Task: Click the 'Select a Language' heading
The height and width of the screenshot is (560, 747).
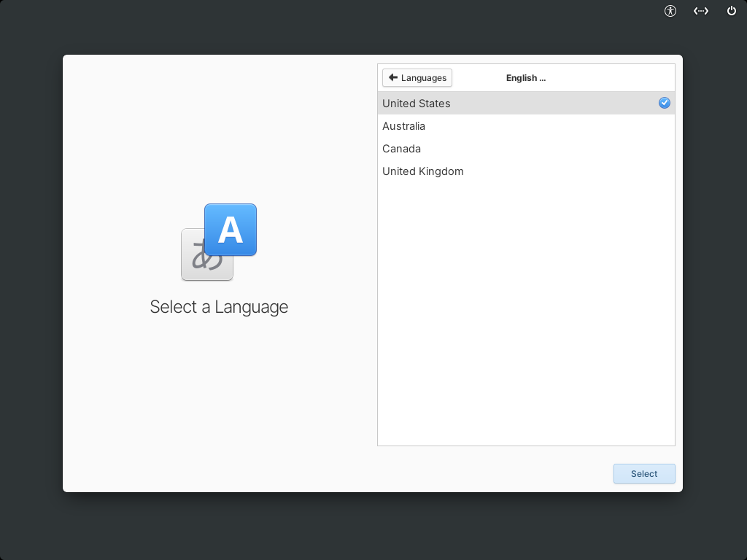Action: click(x=219, y=307)
